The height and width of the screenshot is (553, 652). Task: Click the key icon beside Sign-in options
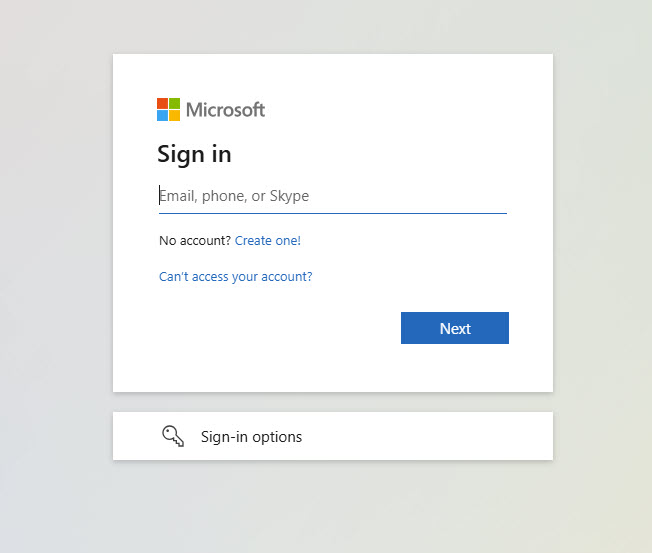click(173, 436)
